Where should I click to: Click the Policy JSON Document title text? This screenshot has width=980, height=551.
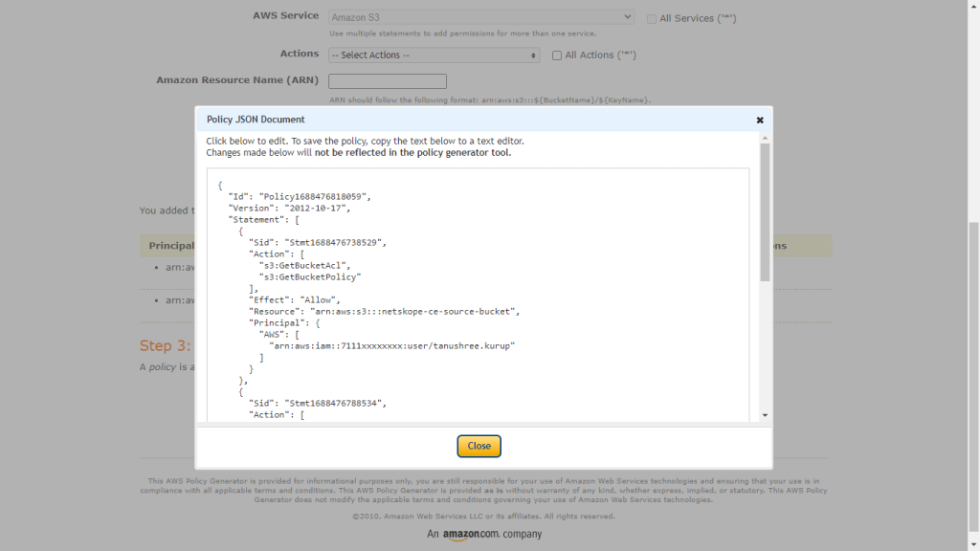pos(256,120)
